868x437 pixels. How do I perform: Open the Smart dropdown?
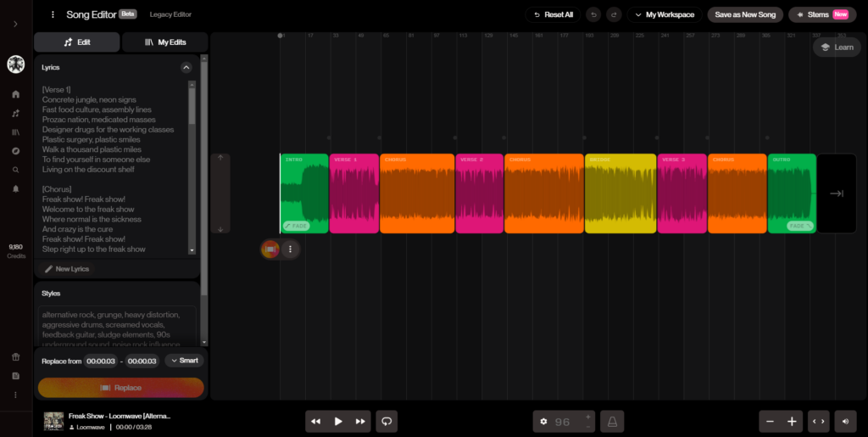click(184, 361)
